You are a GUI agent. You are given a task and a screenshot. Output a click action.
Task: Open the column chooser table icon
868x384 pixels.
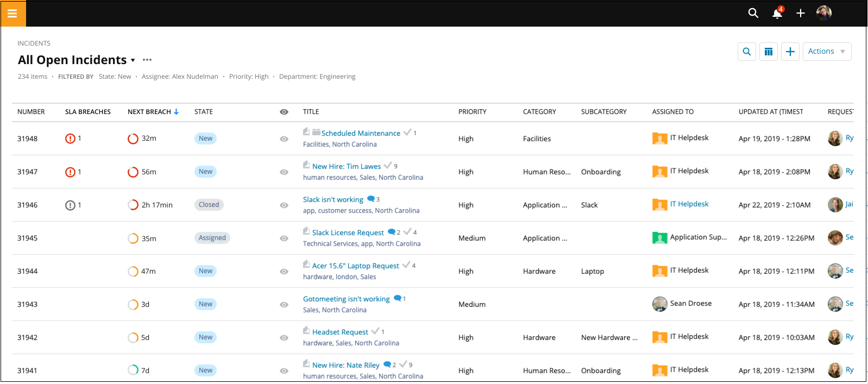[768, 52]
